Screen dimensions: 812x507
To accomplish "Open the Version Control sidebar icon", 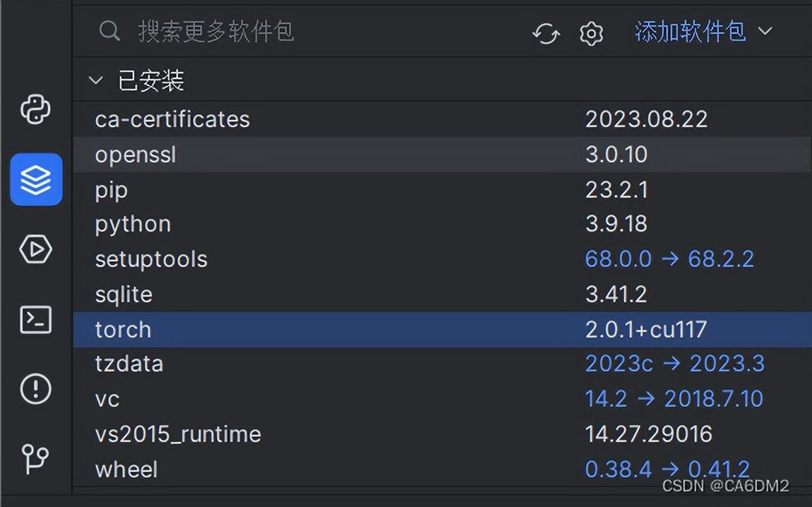I will pyautogui.click(x=35, y=458).
